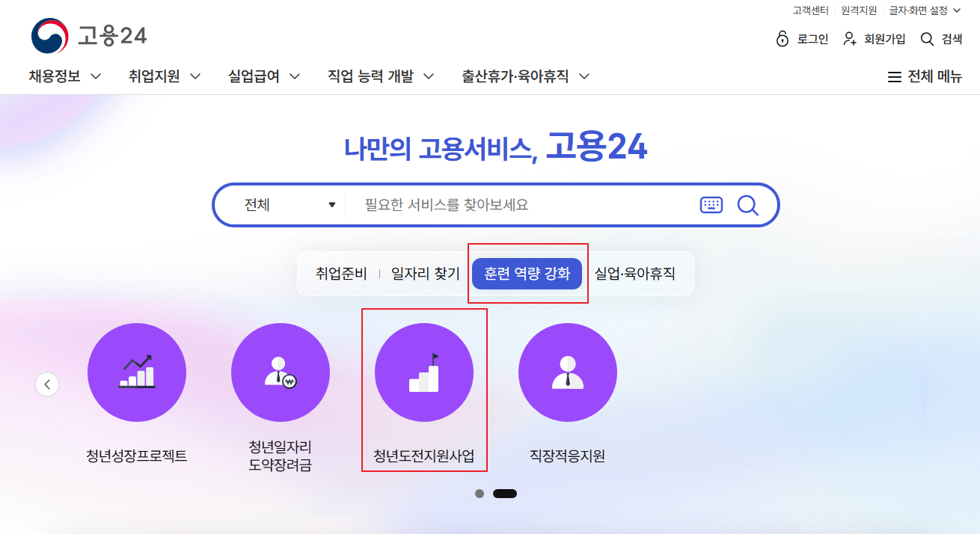Open the 청년성장프로젝트 chart icon
The image size is (980, 534).
pos(137,372)
